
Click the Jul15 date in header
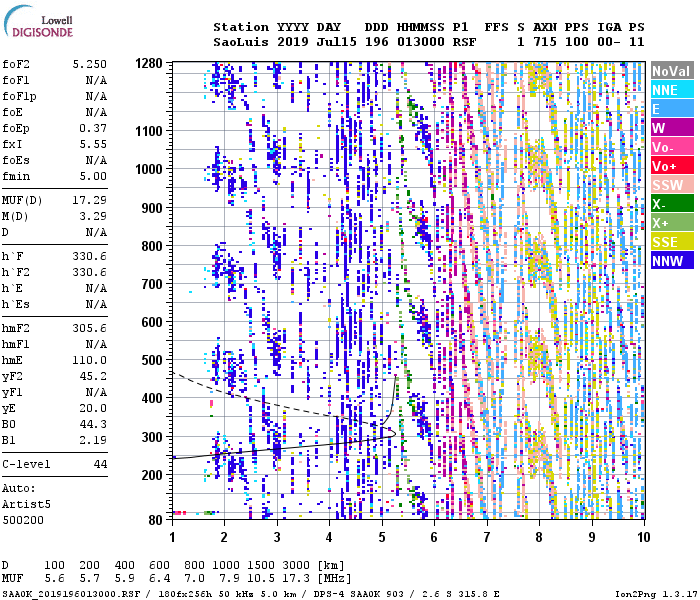click(337, 42)
